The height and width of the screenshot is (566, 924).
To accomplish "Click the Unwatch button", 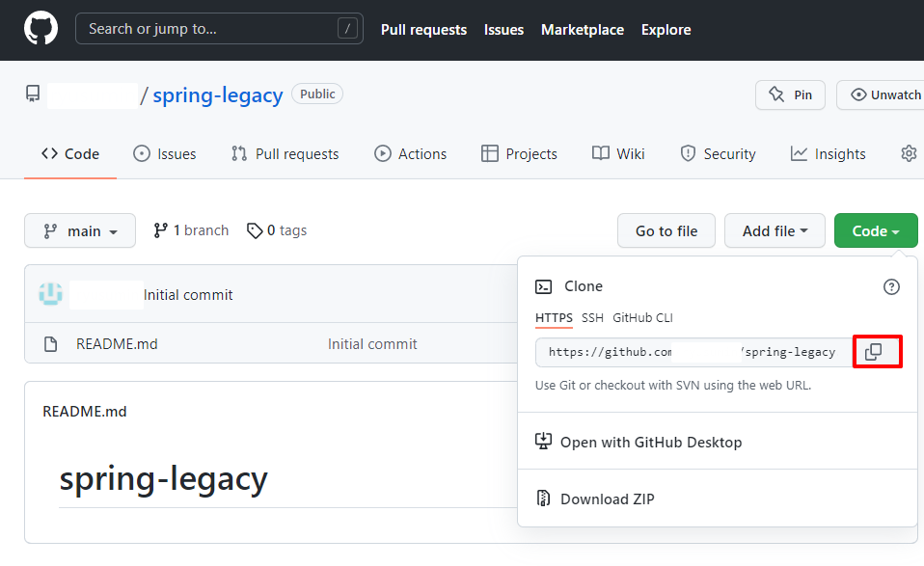I will (x=880, y=94).
